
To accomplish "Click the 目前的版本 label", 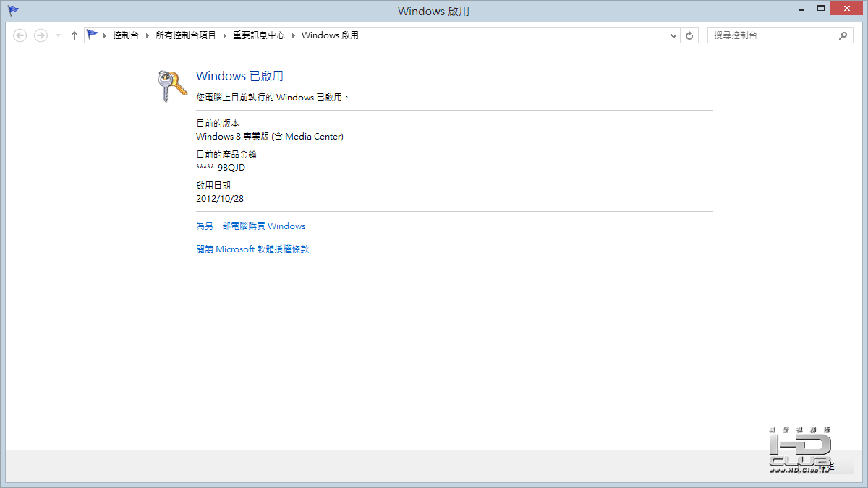I will [218, 124].
